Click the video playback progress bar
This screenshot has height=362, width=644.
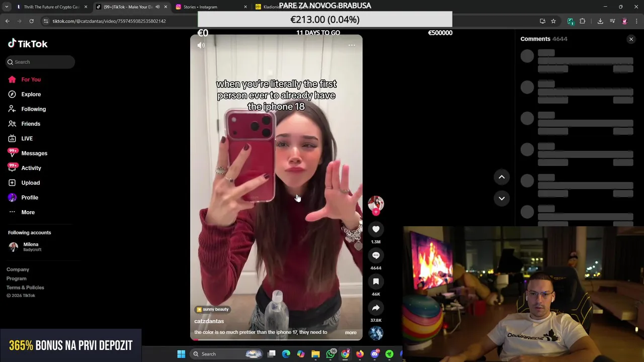[x=276, y=339]
